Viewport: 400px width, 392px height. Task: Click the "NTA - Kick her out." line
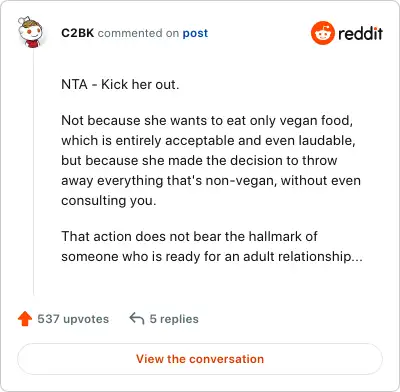[120, 84]
